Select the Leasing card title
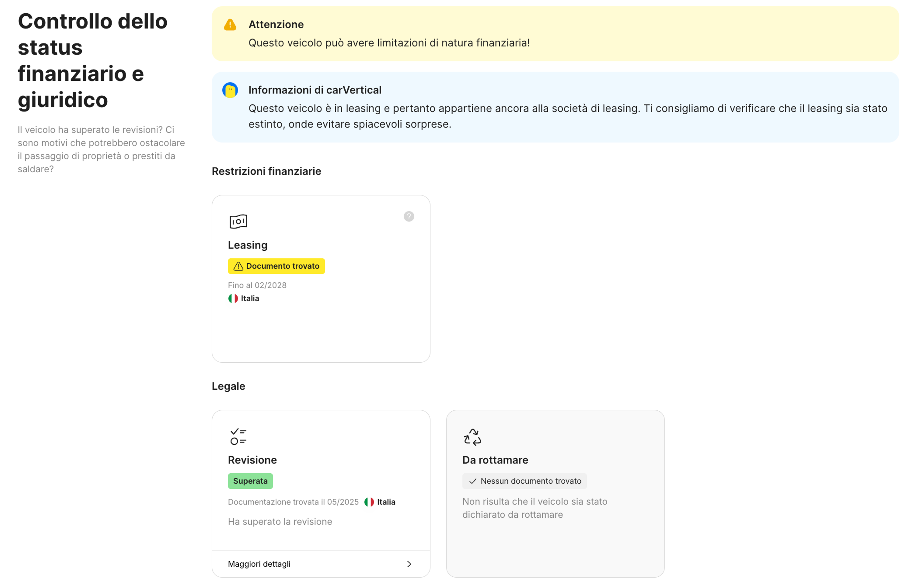 tap(248, 245)
